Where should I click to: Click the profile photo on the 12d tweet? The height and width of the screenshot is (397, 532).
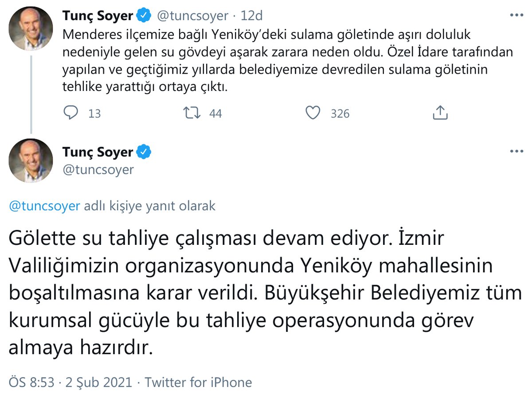[31, 28]
